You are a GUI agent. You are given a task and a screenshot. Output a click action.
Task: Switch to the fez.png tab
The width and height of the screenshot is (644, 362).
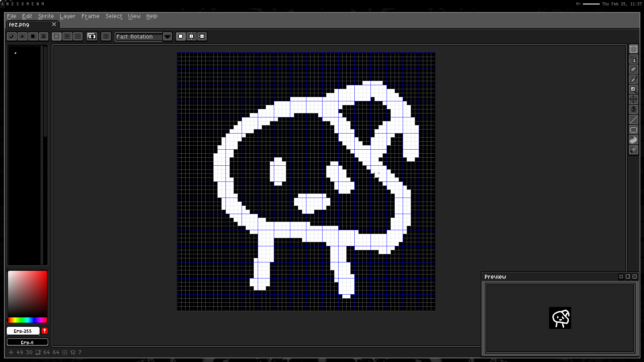[32, 24]
